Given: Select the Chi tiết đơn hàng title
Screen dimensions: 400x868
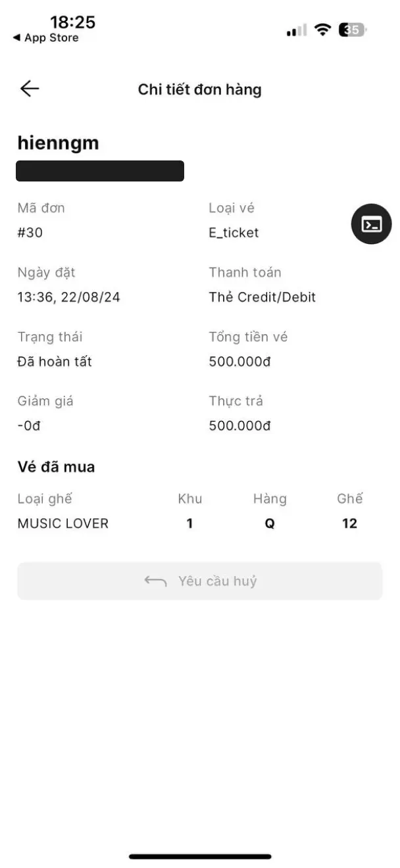Looking at the screenshot, I should pos(199,89).
